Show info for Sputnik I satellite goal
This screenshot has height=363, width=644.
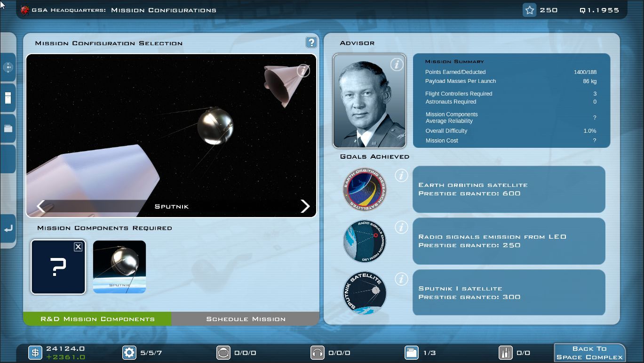coord(401,279)
